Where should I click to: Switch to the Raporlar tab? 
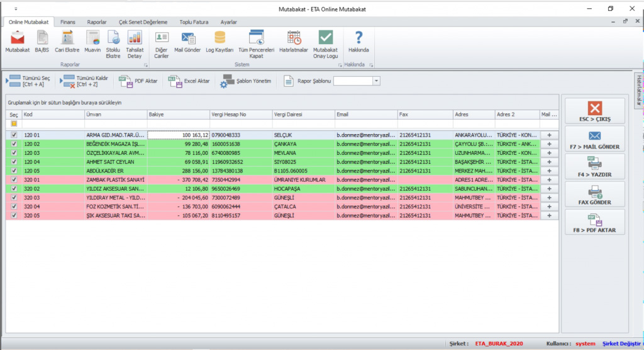tap(96, 22)
